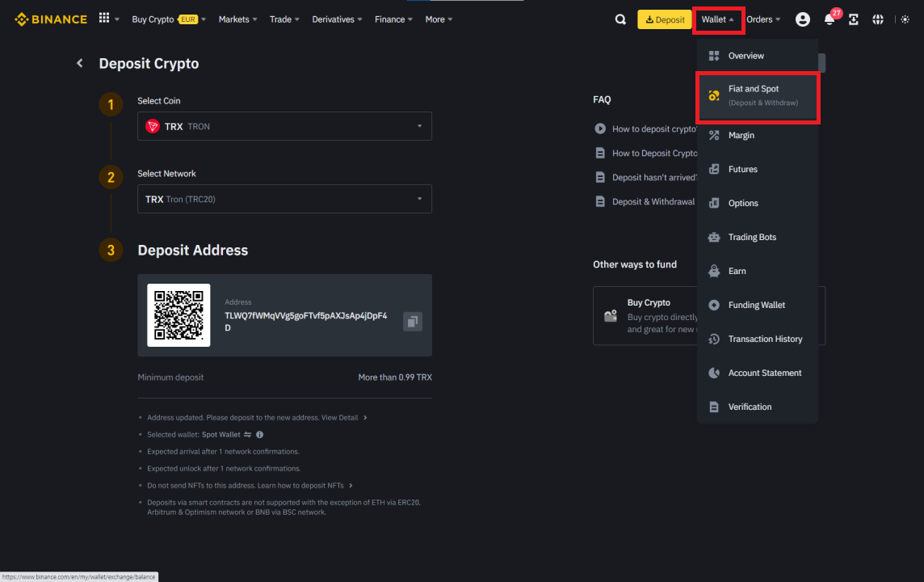Open Earn wallet entry
This screenshot has height=582, width=924.
[758, 272]
